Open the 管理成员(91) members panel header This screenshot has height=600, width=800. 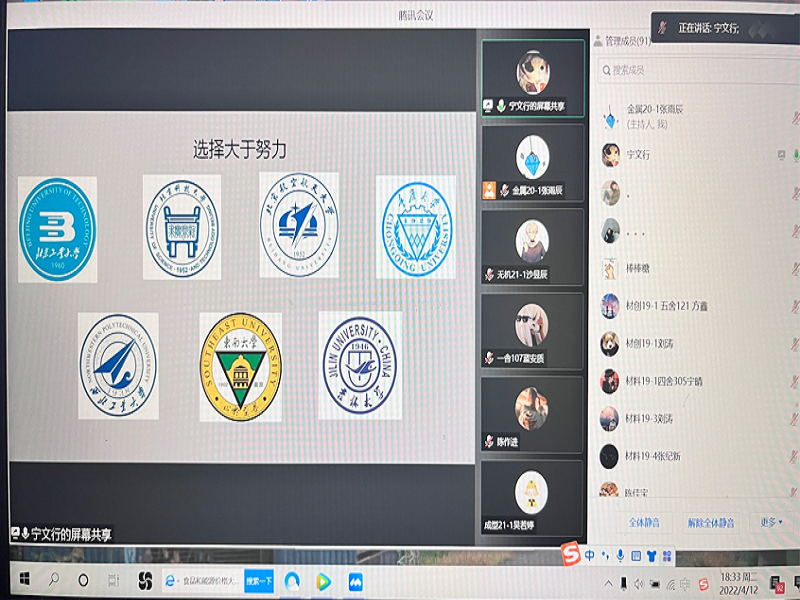622,41
